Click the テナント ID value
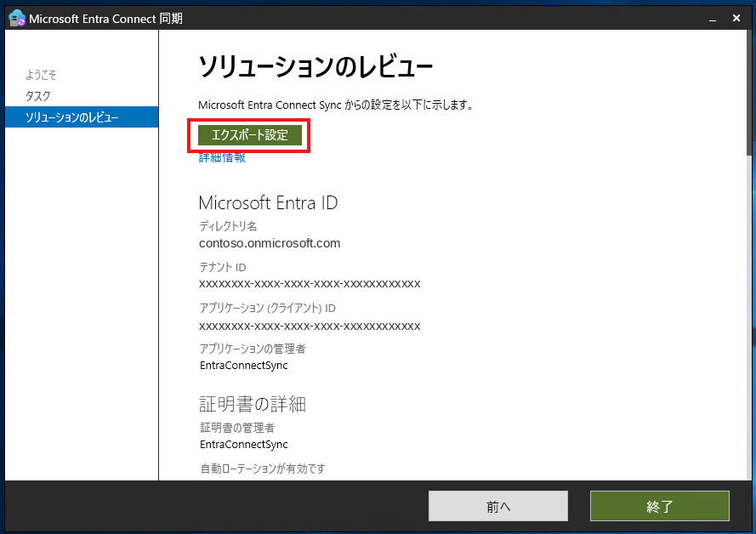 310,284
